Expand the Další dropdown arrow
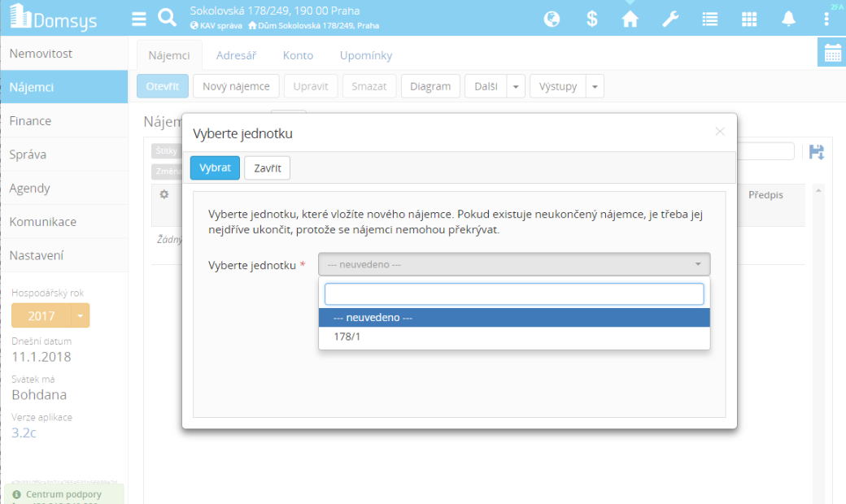 tap(516, 86)
